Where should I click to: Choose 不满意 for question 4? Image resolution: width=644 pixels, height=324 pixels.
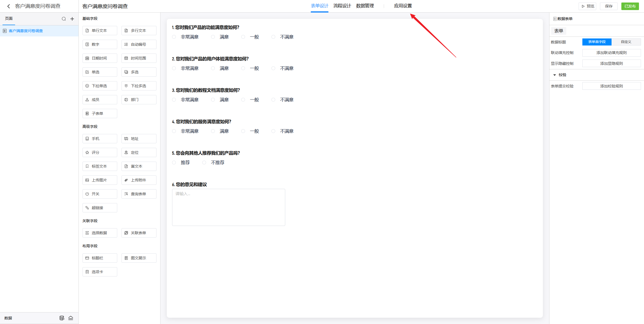coord(273,131)
